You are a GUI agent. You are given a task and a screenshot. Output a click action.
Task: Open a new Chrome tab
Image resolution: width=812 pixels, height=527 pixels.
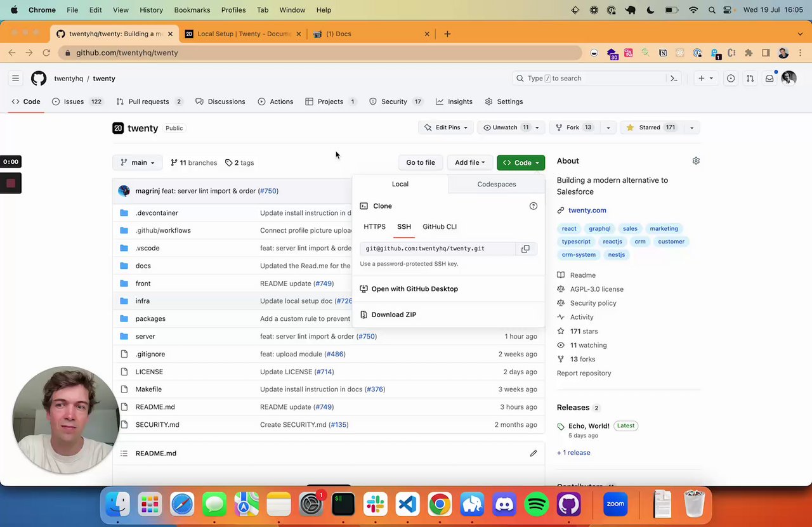click(x=447, y=34)
